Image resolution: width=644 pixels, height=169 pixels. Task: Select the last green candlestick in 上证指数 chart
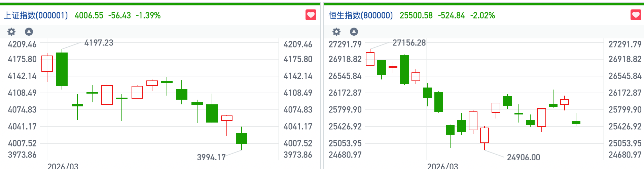click(242, 139)
